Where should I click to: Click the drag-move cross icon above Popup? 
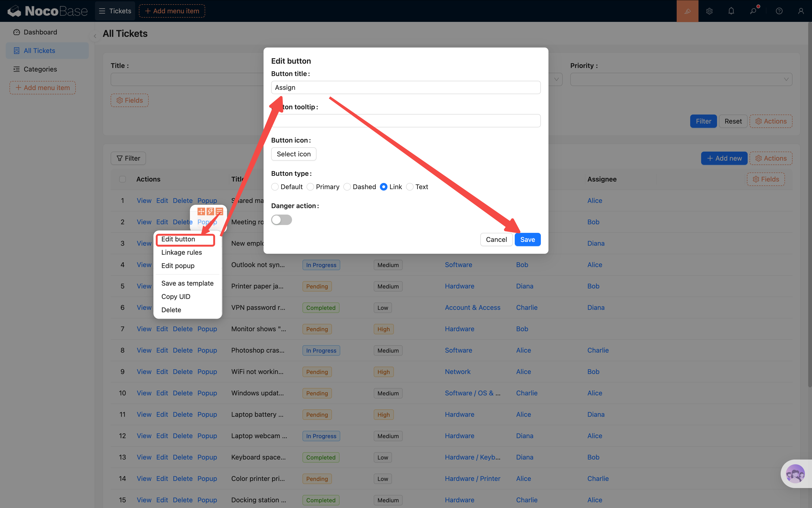(x=201, y=211)
